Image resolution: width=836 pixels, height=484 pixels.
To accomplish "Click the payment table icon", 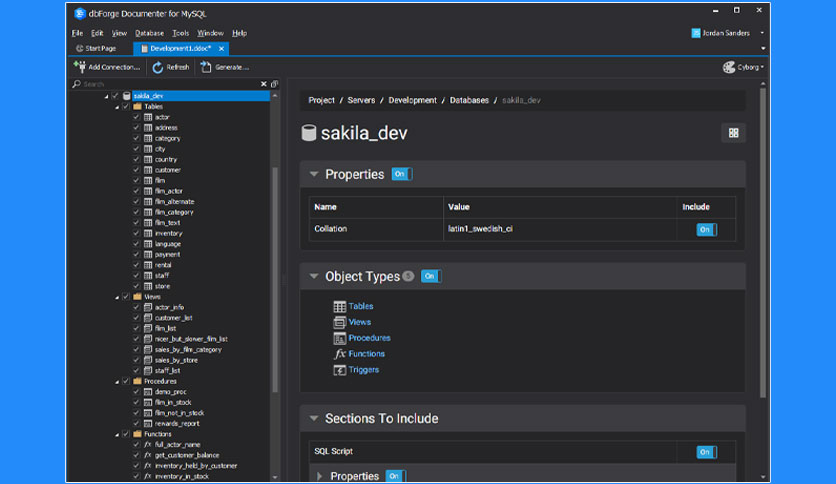I will coord(148,254).
